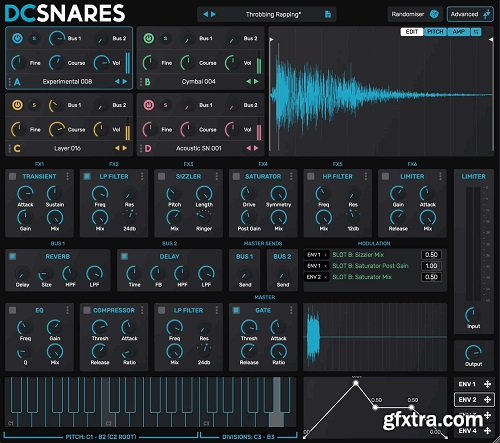This screenshot has width=500, height=443.
Task: Enable the HP FILTER effect
Action: 311,176
